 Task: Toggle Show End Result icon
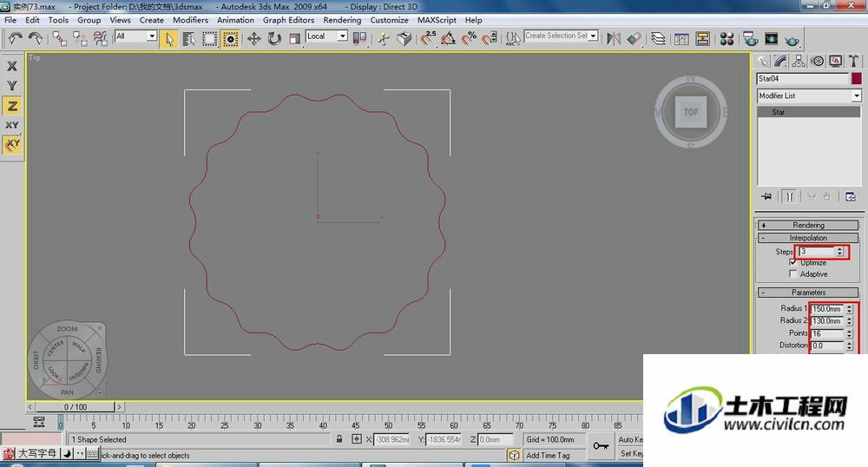pos(789,196)
